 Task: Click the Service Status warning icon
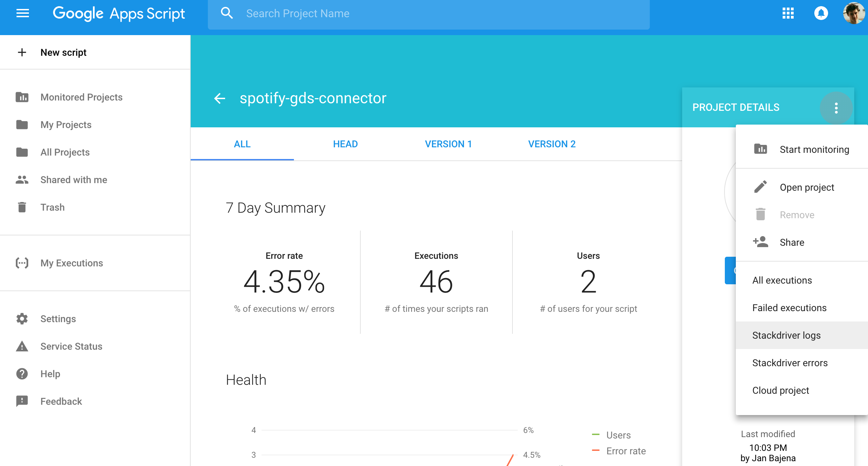pyautogui.click(x=22, y=346)
